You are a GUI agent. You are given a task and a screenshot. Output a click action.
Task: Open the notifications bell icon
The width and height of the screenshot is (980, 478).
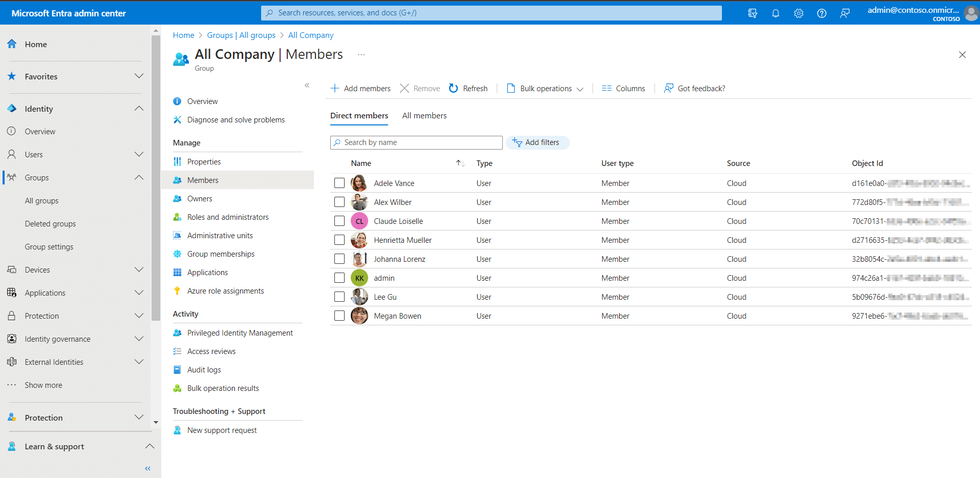pyautogui.click(x=775, y=13)
